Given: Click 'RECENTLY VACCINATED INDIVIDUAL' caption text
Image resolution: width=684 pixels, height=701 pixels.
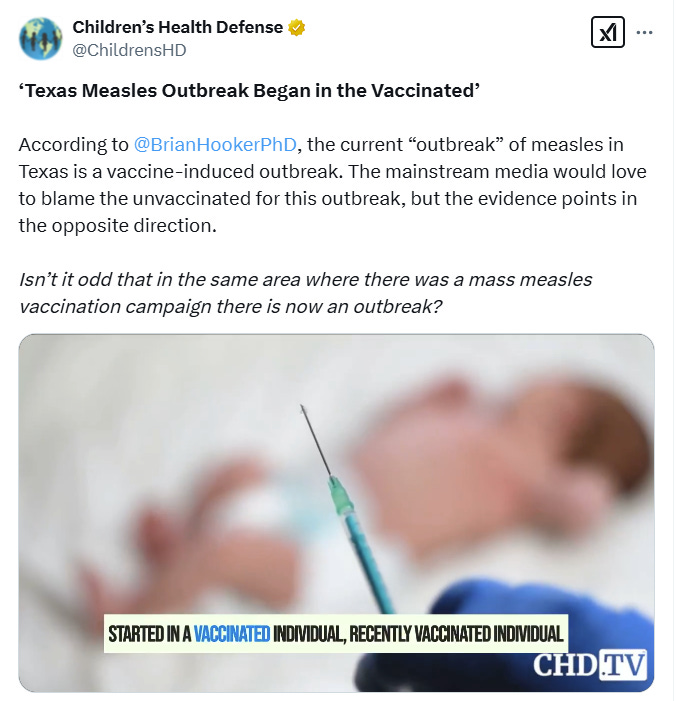Looking at the screenshot, I should (x=456, y=634).
